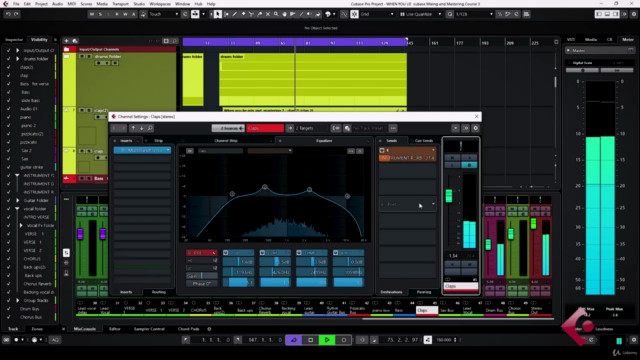Select the Mute (X) tool
The image size is (640, 360).
(x=268, y=14)
